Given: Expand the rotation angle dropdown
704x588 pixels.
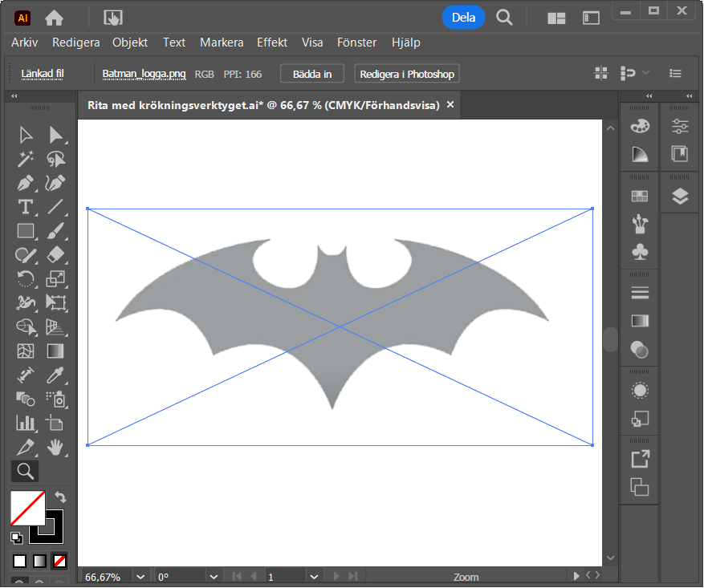Looking at the screenshot, I should tap(213, 577).
